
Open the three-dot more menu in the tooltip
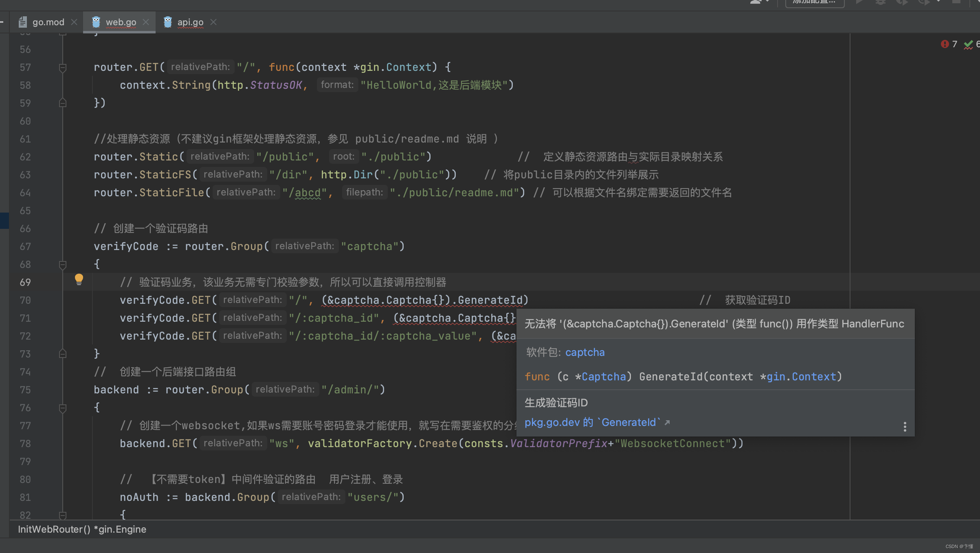pos(905,426)
